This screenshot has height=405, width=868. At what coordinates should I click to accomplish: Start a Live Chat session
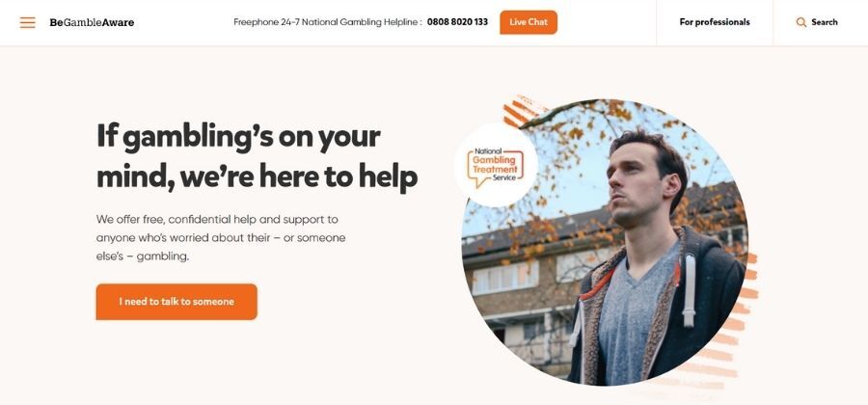[529, 22]
